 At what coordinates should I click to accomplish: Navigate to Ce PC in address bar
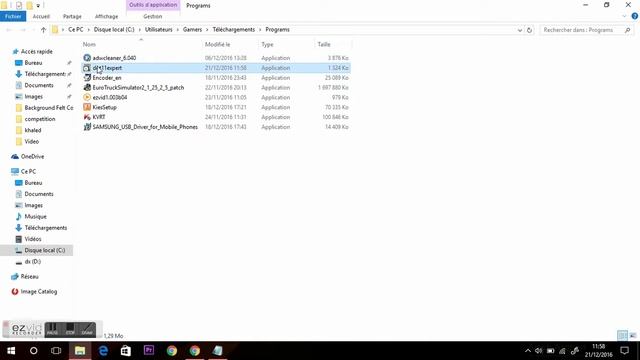point(76,30)
